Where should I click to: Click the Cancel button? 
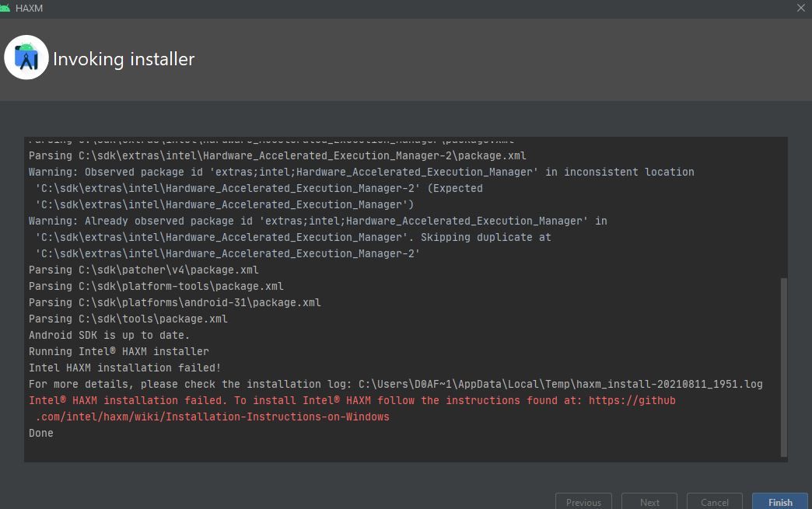coord(714,502)
